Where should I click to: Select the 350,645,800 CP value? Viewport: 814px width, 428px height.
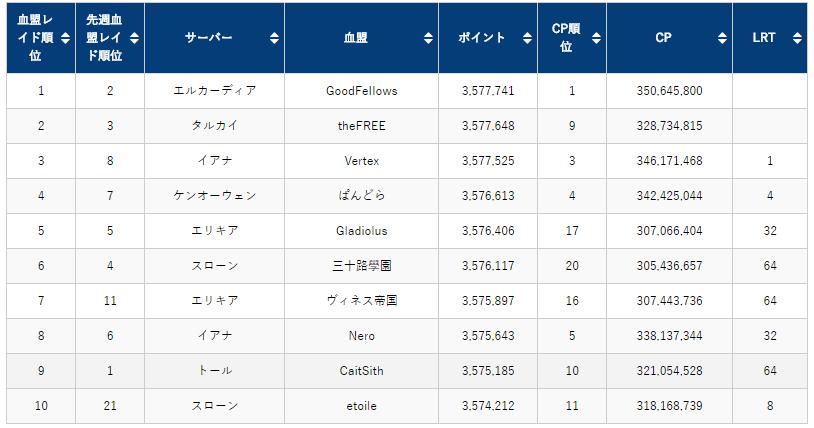(x=669, y=91)
